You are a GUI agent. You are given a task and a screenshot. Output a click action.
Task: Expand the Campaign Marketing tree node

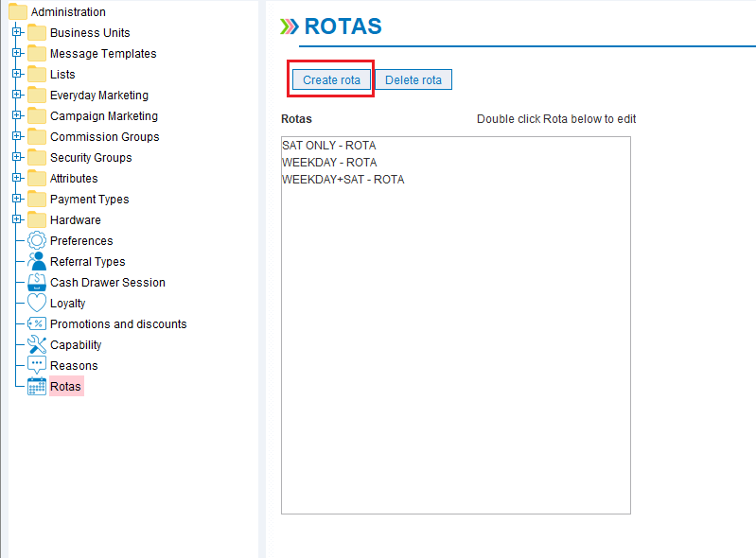pos(16,115)
